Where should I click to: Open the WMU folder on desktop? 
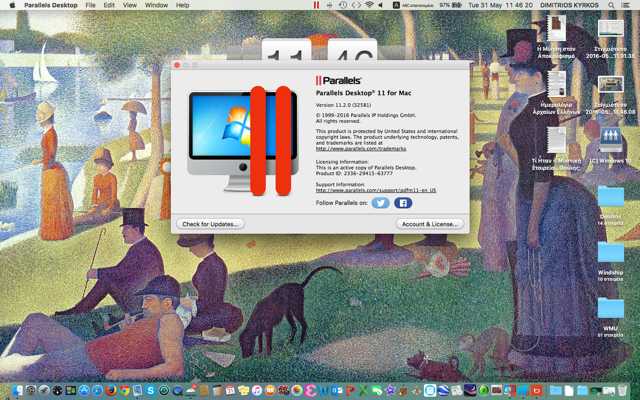tap(611, 308)
